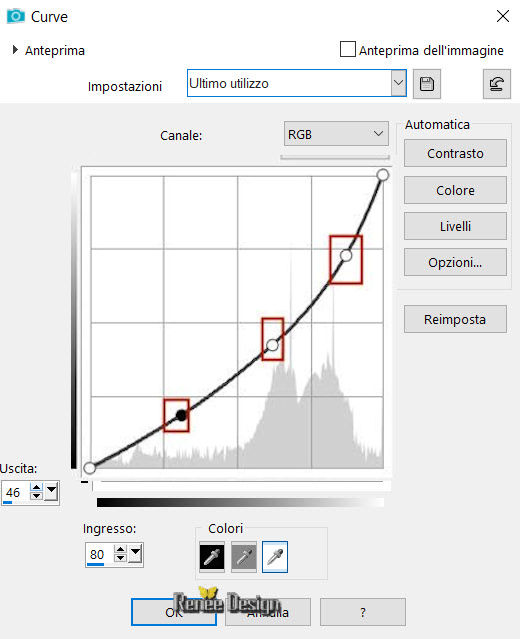Click the help question mark button
The image size is (520, 639).
coord(363,612)
